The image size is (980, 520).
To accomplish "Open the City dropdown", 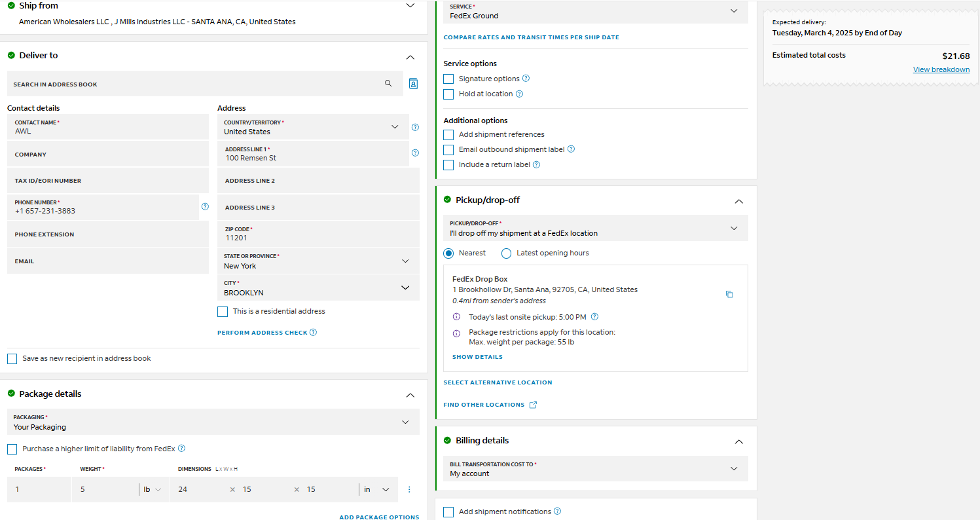I will 318,288.
